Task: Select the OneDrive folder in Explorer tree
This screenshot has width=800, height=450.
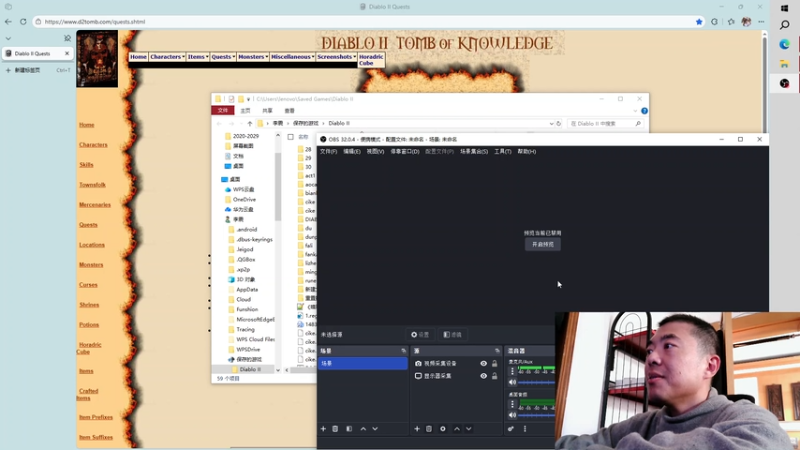Action: 244,199
